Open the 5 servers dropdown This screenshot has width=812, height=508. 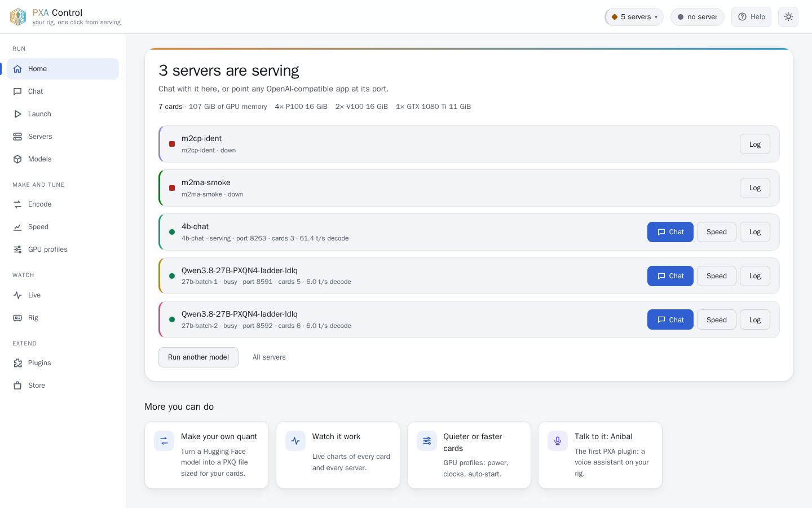pyautogui.click(x=634, y=17)
